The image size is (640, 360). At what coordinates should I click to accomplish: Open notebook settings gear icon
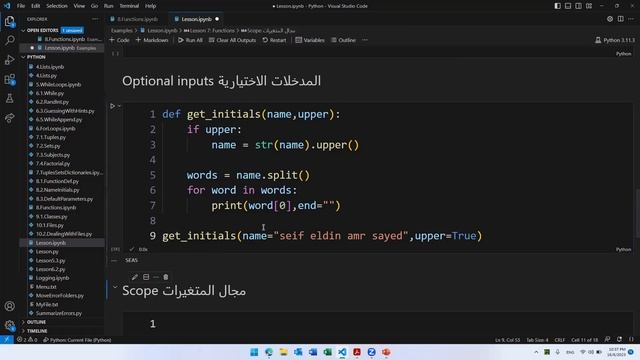pos(610,19)
